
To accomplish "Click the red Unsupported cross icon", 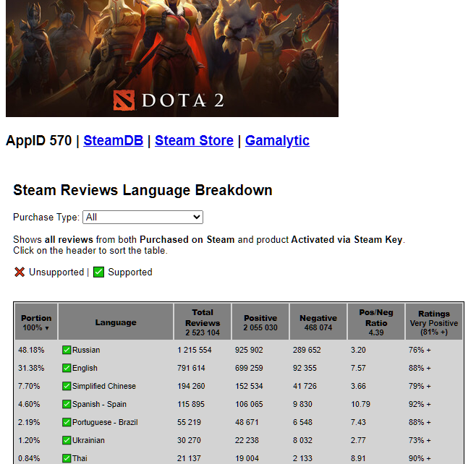I will (x=20, y=272).
